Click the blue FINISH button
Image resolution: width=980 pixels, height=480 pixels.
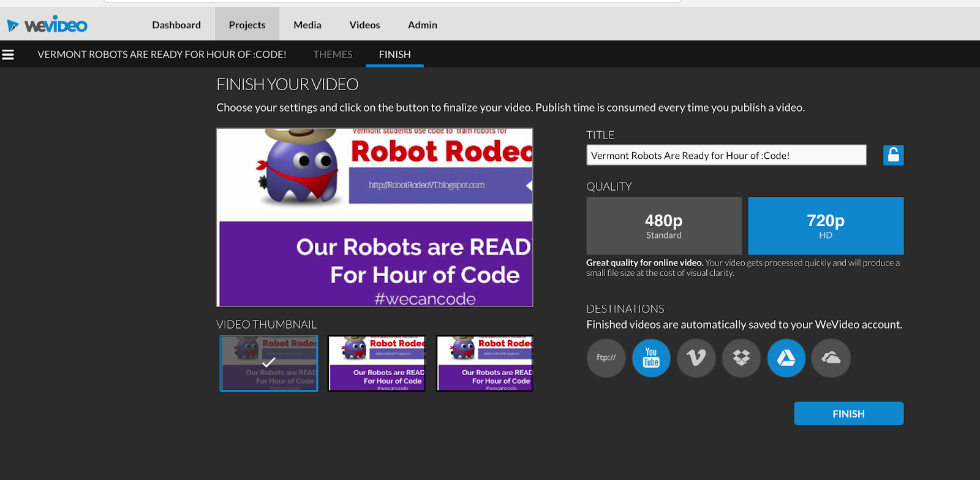[x=849, y=414]
